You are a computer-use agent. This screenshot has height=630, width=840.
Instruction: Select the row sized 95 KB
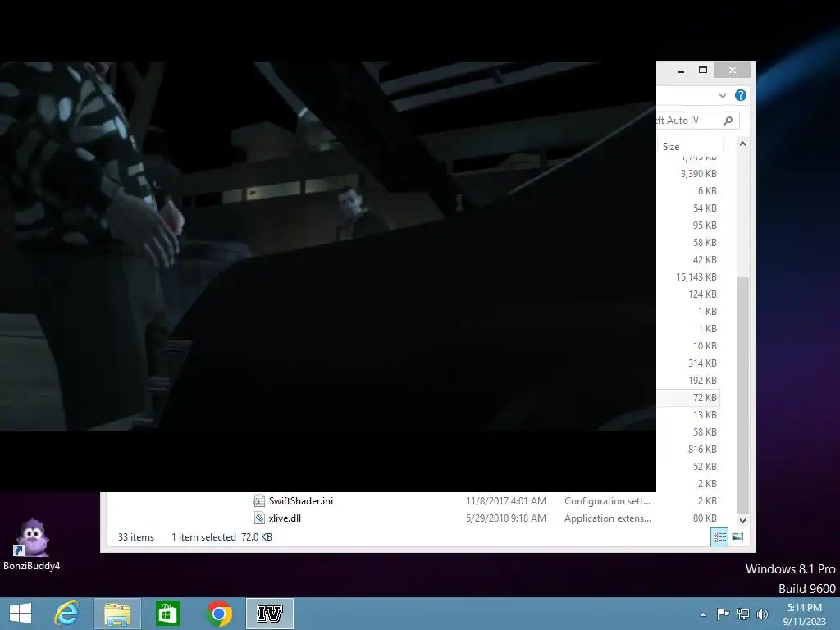coord(705,225)
